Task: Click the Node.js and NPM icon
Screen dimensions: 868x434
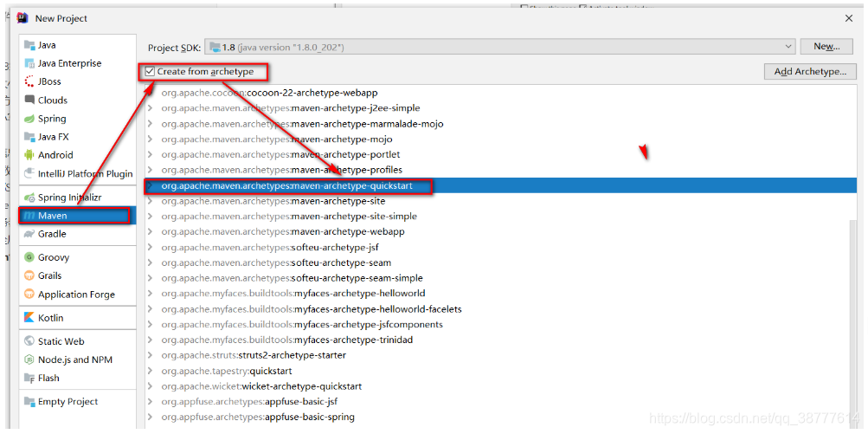Action: tap(29, 360)
